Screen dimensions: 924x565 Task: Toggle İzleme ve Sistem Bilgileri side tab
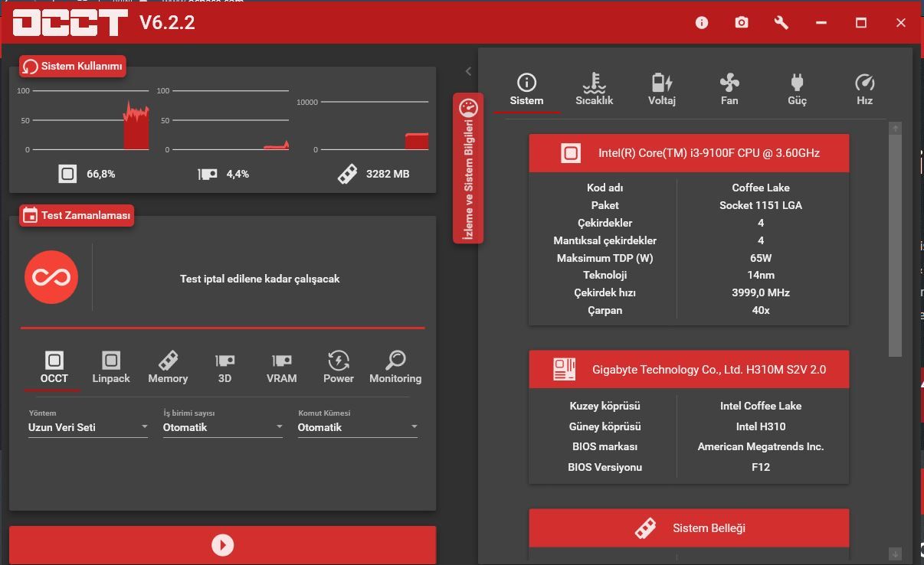(x=468, y=168)
